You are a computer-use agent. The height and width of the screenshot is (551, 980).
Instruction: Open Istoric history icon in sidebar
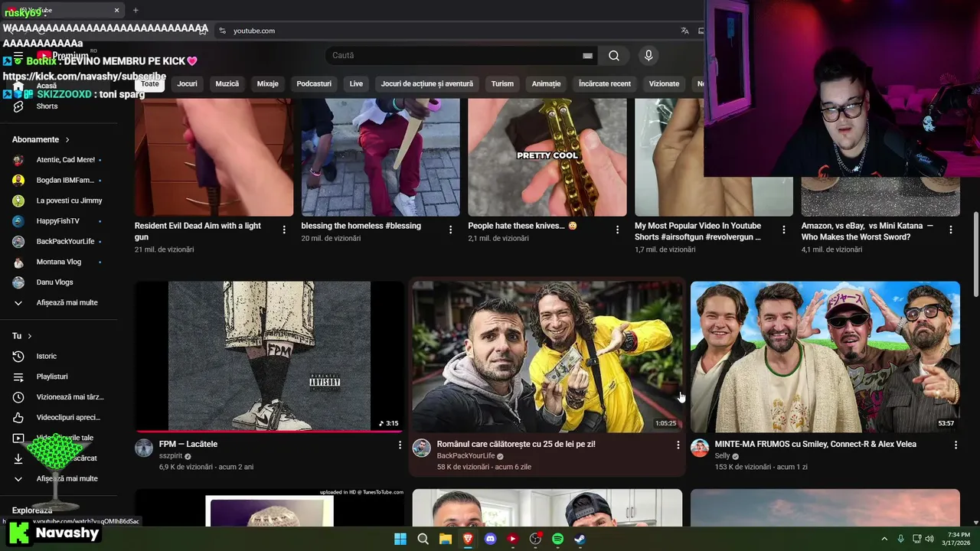coord(18,356)
